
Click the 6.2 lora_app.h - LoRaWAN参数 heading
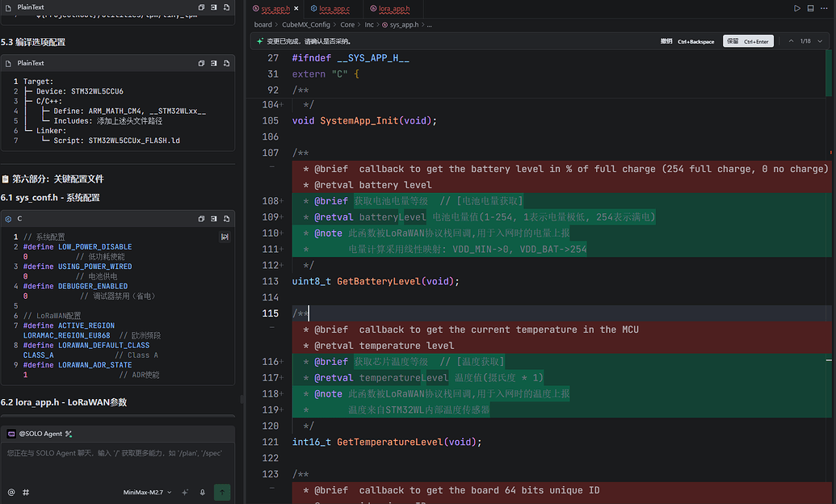(64, 403)
